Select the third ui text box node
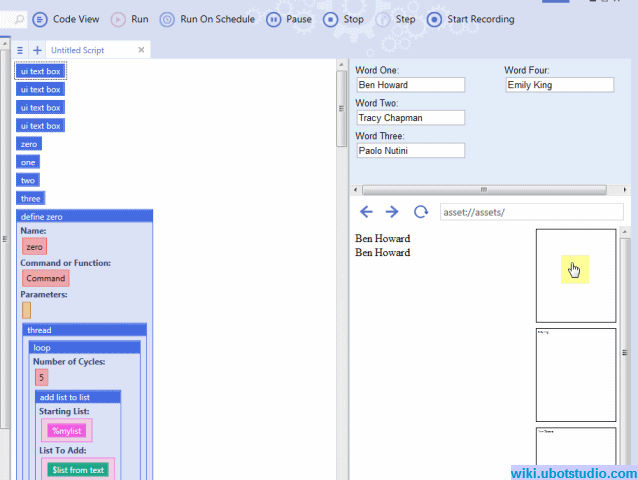The width and height of the screenshot is (638, 480). tap(40, 108)
